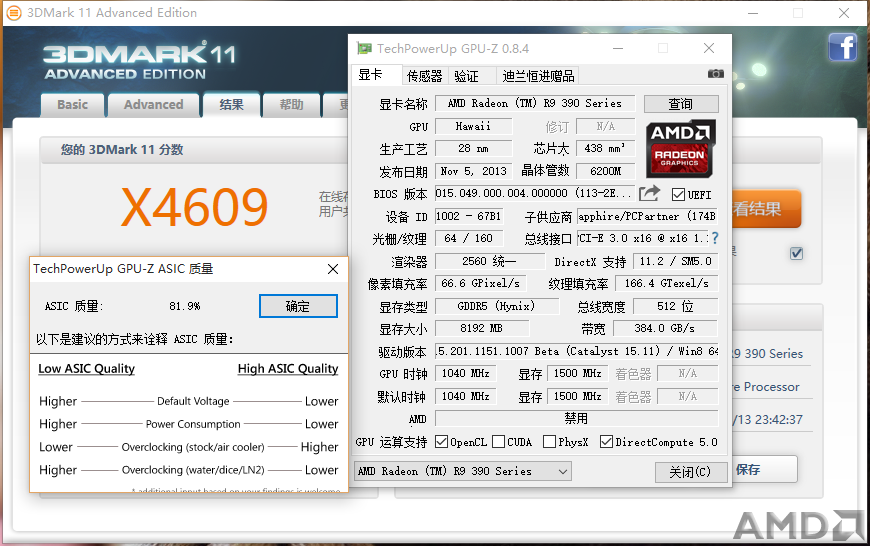This screenshot has height=546, width=870.
Task: Click the Power Consumption row label
Action: [x=193, y=424]
